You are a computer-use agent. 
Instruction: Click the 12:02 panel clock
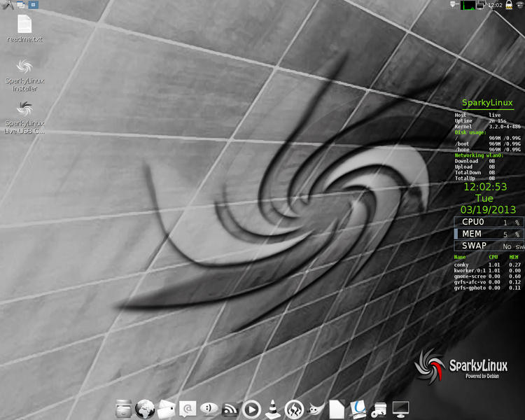click(x=495, y=5)
